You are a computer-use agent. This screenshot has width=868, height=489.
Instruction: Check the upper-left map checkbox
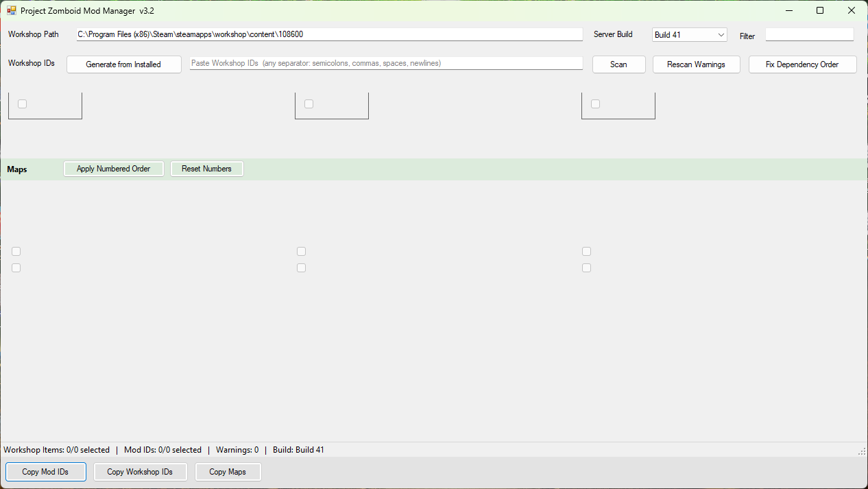tap(16, 252)
